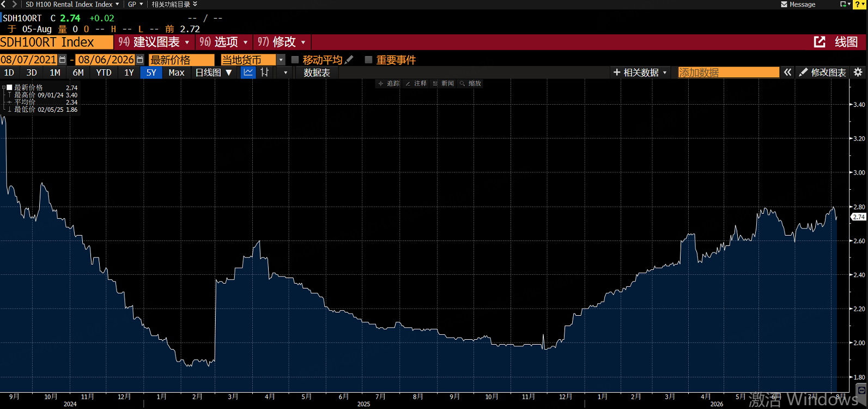The width and height of the screenshot is (868, 409).
Task: Click the 最低价 02/05/25 legend row
Action: (x=43, y=110)
